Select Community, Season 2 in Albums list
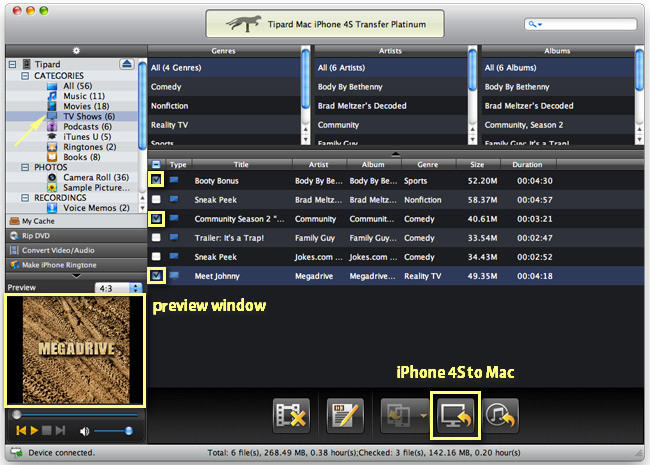 [x=558, y=125]
